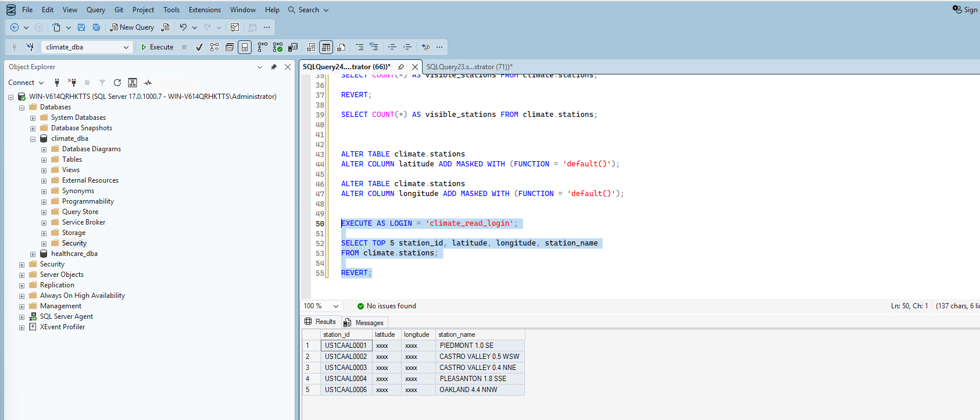Click the Save file icon
The image size is (980, 420).
pyautogui.click(x=81, y=27)
